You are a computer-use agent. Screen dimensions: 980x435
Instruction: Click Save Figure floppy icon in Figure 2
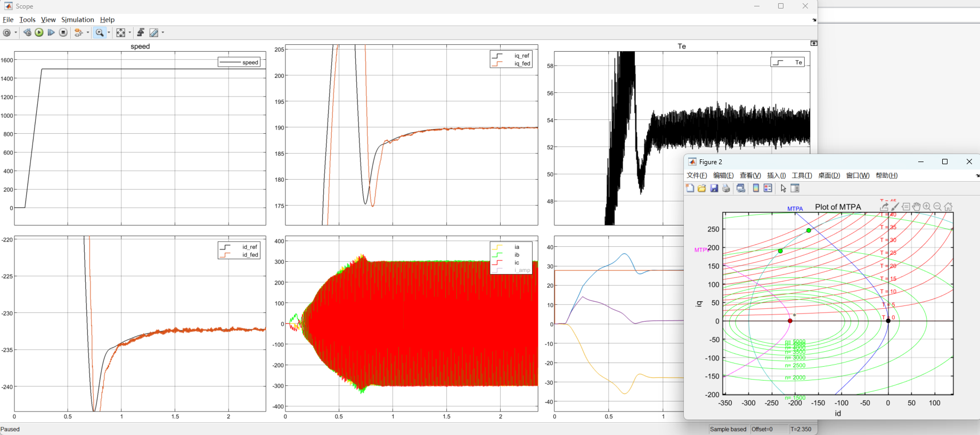pyautogui.click(x=714, y=188)
